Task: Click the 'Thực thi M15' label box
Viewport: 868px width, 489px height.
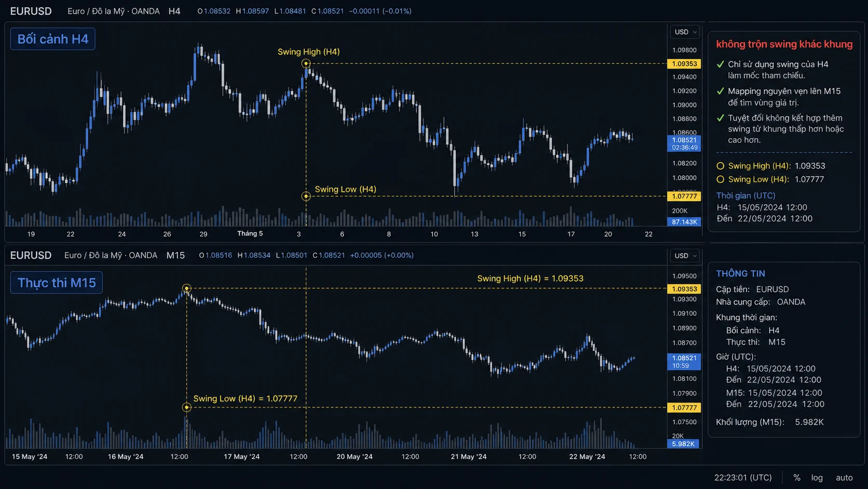Action: click(x=57, y=283)
